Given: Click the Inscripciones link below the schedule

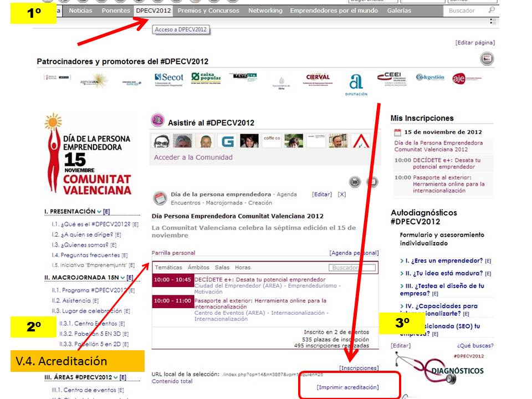Looking at the screenshot, I should pos(359,368).
